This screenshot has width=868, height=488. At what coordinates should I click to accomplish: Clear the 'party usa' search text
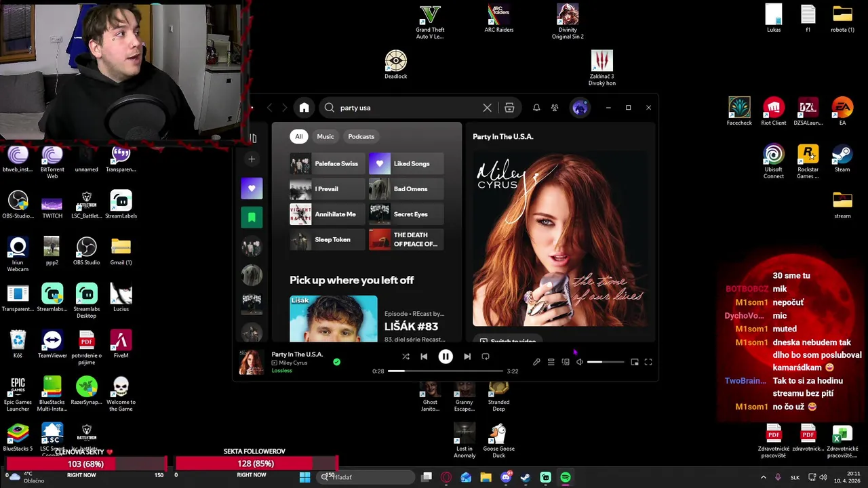[487, 108]
